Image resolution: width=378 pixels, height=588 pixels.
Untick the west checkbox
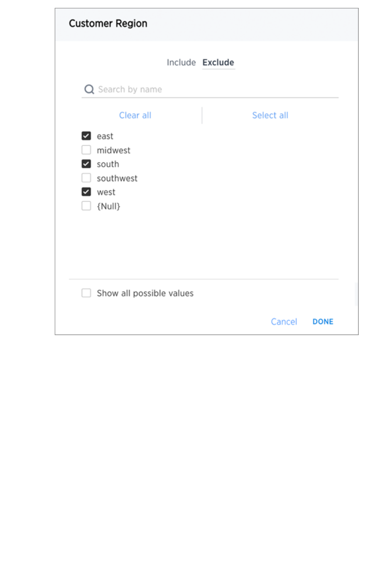coord(86,192)
